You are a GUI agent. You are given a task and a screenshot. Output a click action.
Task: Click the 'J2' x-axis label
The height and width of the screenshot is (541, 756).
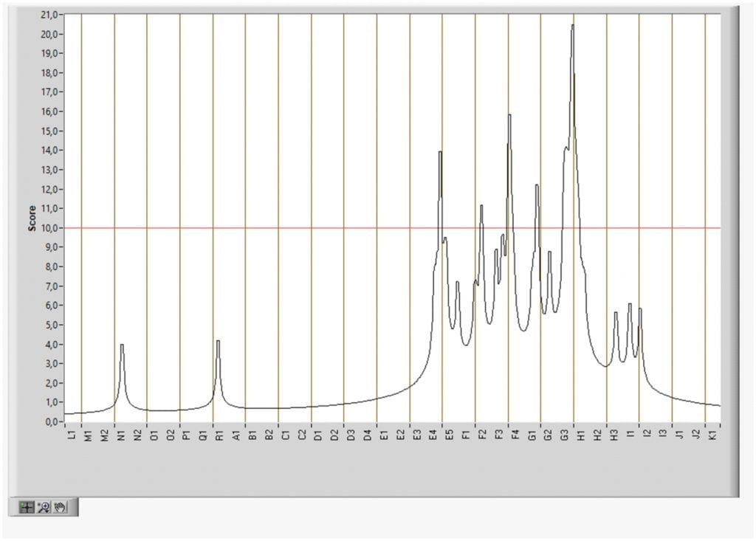pyautogui.click(x=696, y=435)
